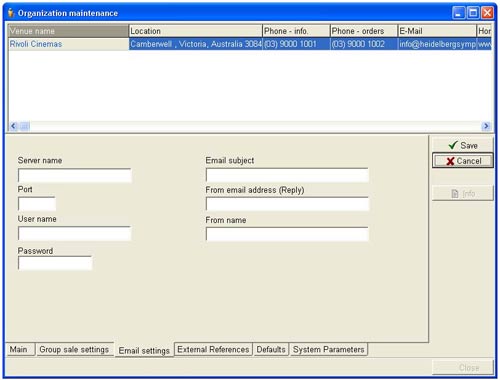Viewport: 500px width, 380px height.
Task: Click the table's left scroll arrow
Action: [13, 126]
